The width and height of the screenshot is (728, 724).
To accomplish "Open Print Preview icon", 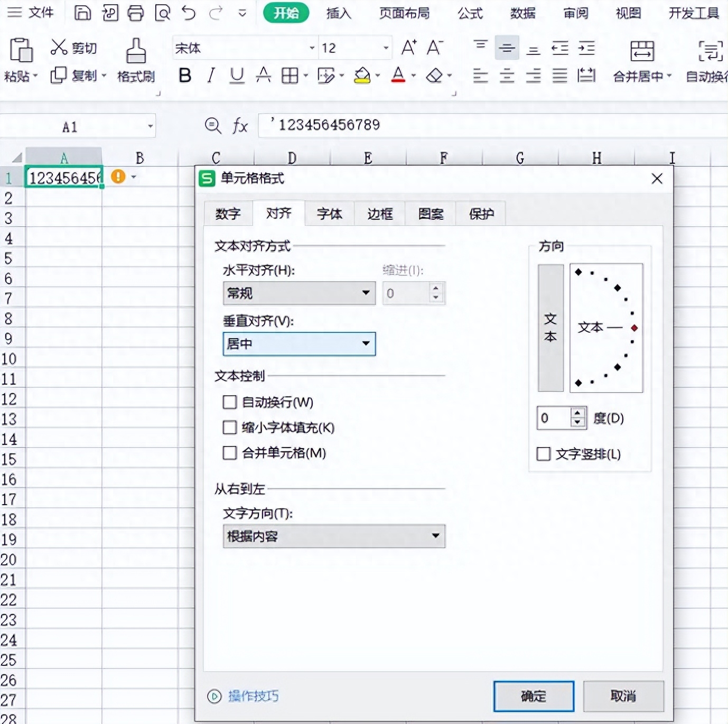I will click(x=162, y=12).
